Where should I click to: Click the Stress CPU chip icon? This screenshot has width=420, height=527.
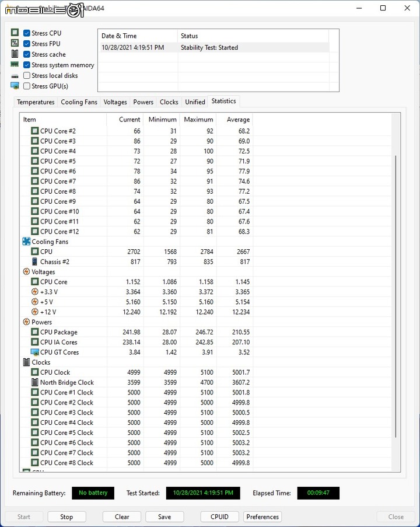point(15,32)
